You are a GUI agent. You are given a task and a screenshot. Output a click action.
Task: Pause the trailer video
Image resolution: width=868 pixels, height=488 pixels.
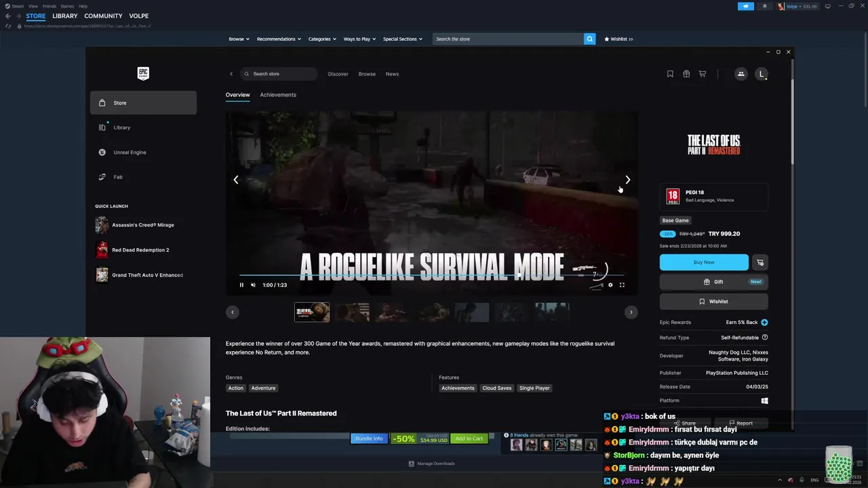point(241,285)
